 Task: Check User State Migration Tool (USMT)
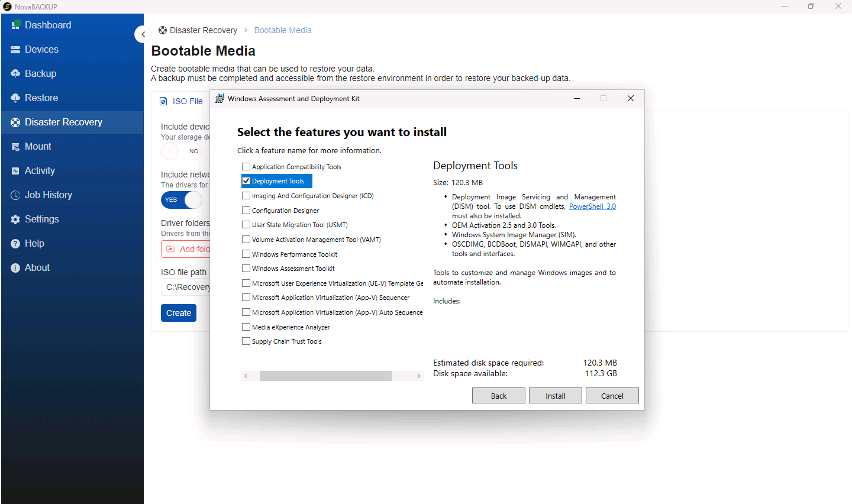[246, 225]
